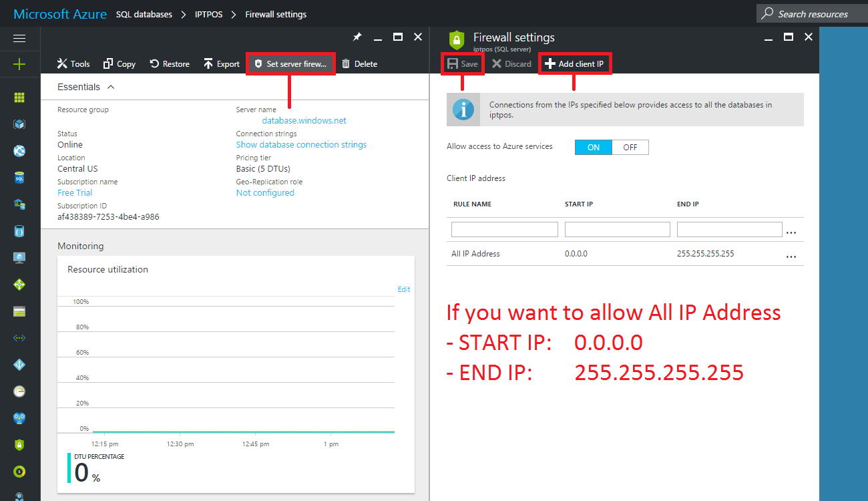This screenshot has height=501, width=868.
Task: Open Virtual networks angle-bracket icon in sidebar
Action: click(19, 338)
